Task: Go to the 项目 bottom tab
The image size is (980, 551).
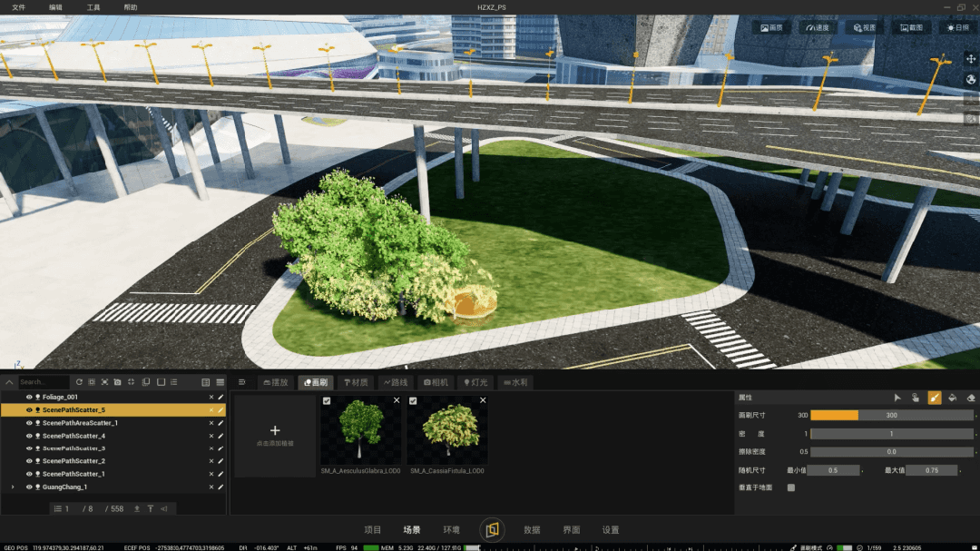Action: click(x=373, y=530)
